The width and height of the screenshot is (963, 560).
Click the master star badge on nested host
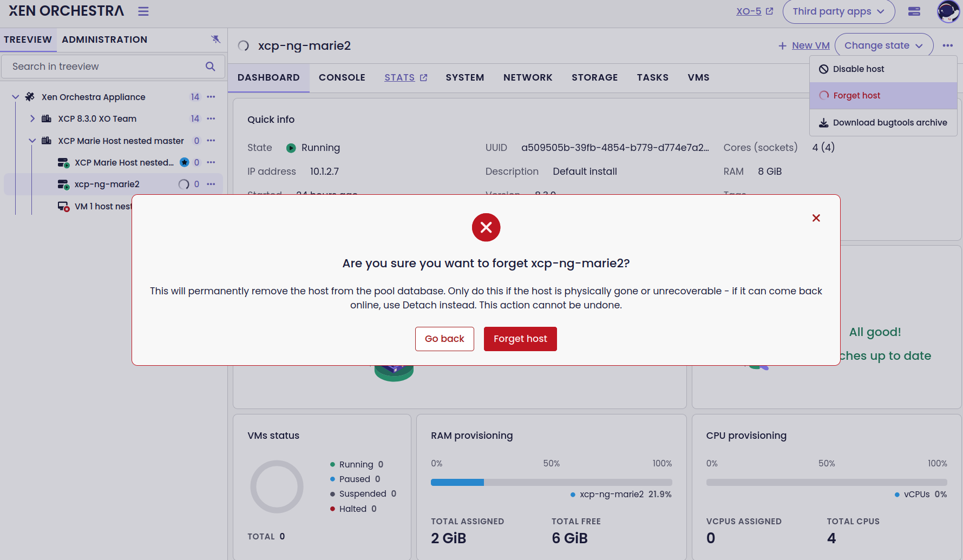[x=185, y=162]
